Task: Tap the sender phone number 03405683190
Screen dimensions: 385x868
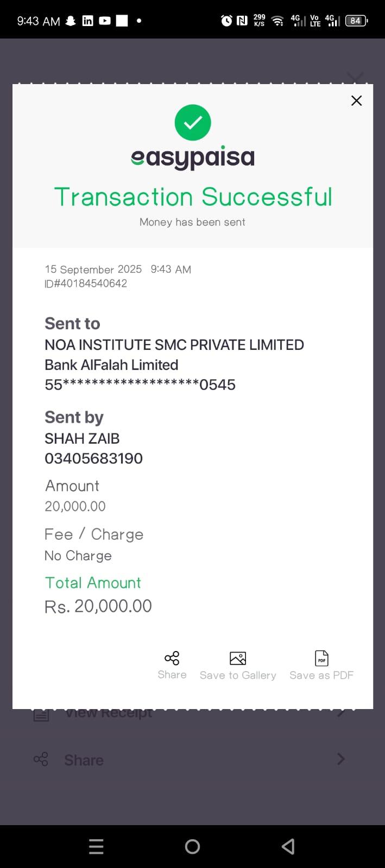Action: (93, 458)
